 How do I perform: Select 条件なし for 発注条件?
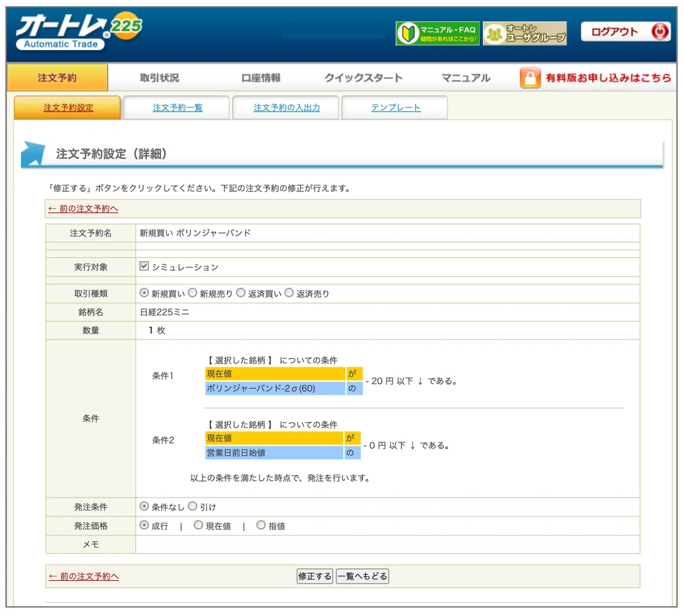pyautogui.click(x=144, y=506)
